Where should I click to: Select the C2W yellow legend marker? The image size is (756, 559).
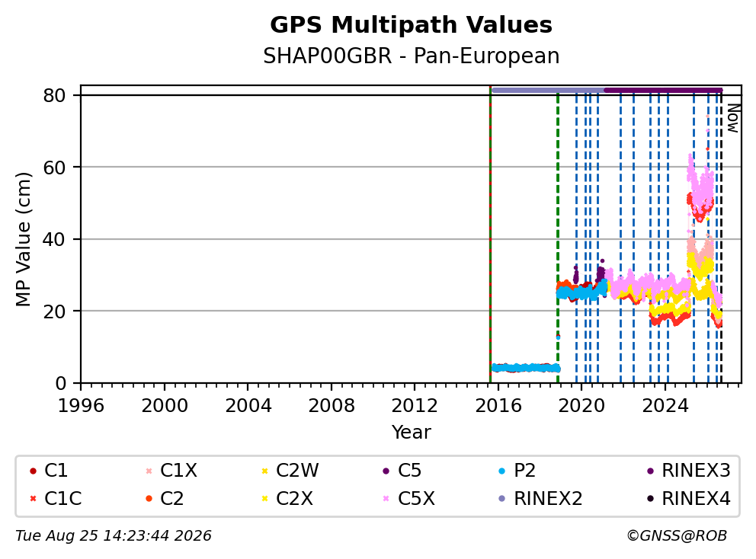coord(264,471)
